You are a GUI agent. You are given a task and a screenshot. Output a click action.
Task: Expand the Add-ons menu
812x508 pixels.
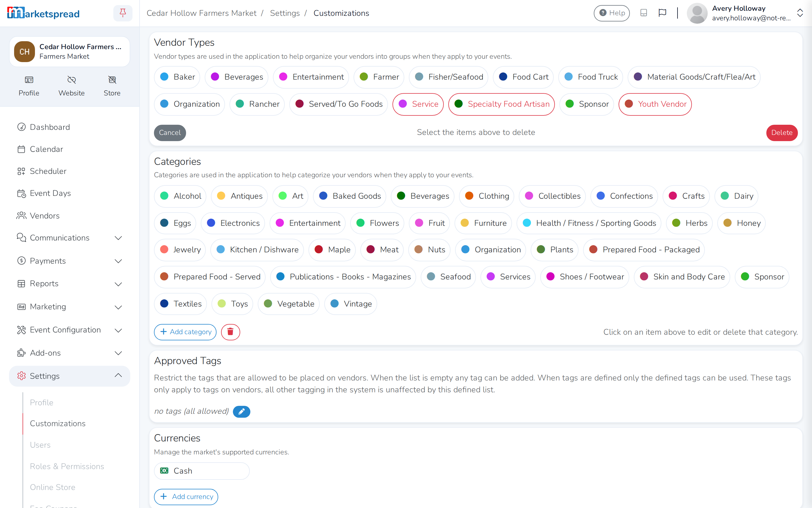coord(69,353)
